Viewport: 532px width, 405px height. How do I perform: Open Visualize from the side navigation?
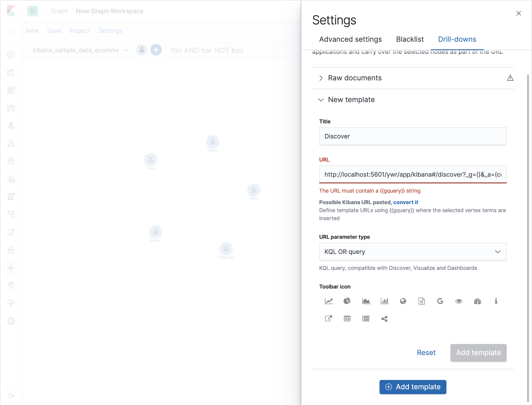tap(11, 72)
